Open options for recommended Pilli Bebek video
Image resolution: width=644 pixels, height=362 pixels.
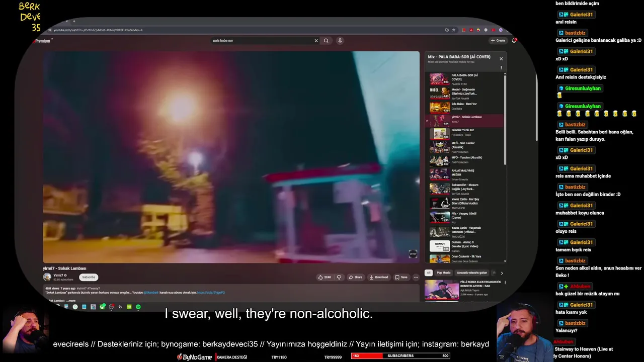coord(505,283)
